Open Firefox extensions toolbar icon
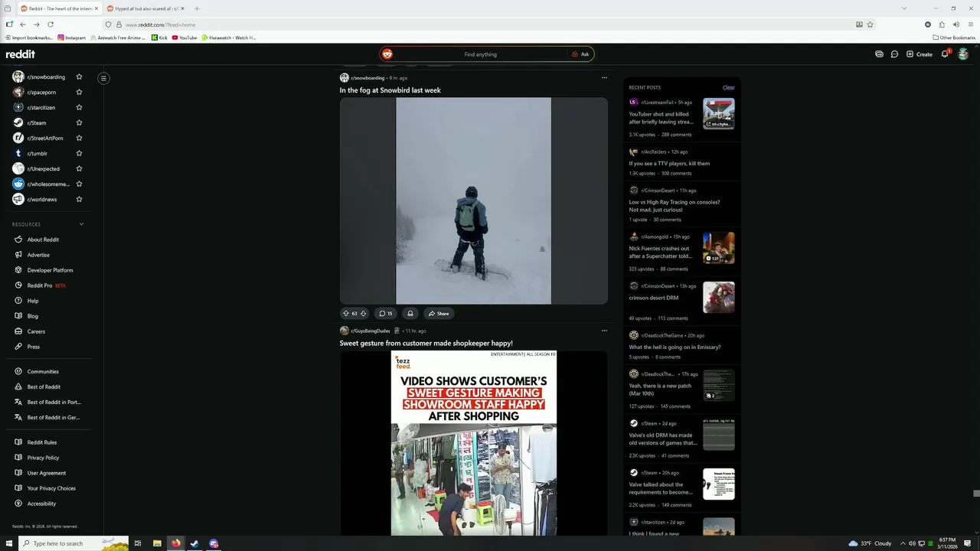This screenshot has width=980, height=551. point(942,24)
